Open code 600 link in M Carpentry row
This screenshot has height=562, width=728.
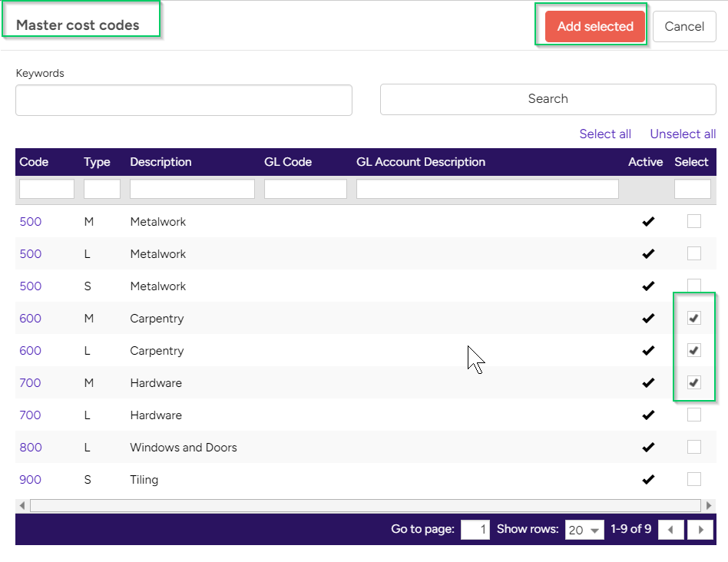point(30,319)
